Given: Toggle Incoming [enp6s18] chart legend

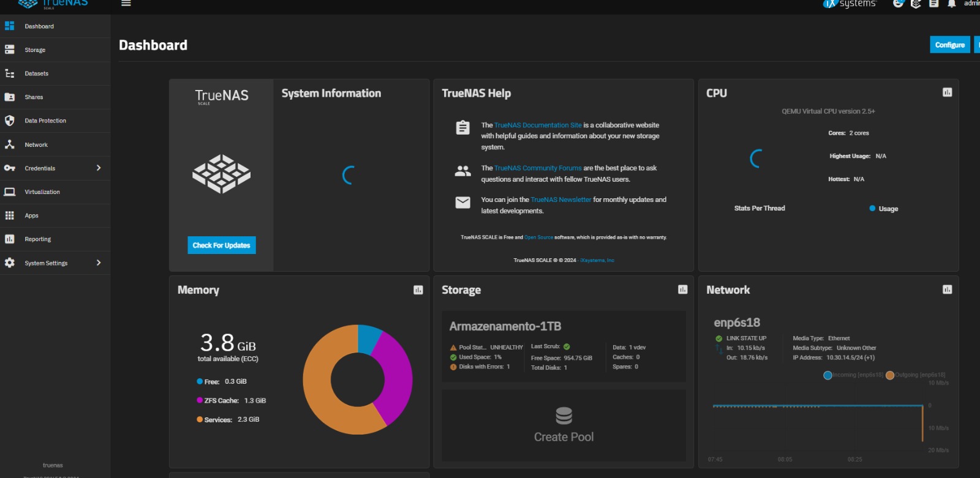Looking at the screenshot, I should [x=853, y=375].
